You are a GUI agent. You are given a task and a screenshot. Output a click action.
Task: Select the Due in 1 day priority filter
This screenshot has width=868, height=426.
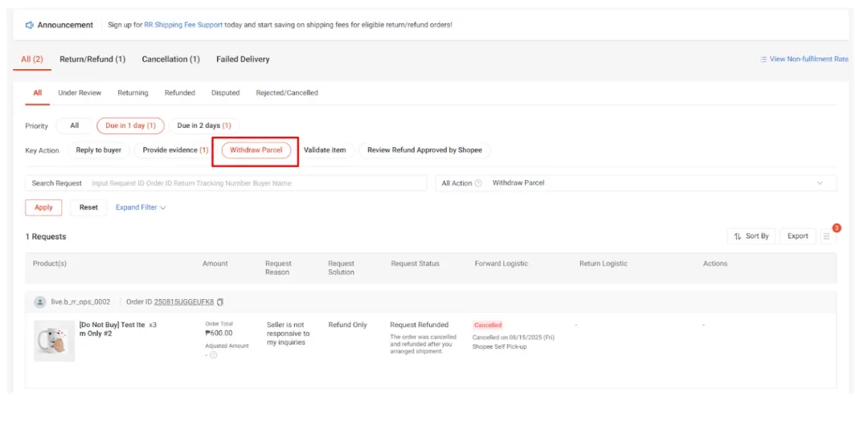click(130, 125)
